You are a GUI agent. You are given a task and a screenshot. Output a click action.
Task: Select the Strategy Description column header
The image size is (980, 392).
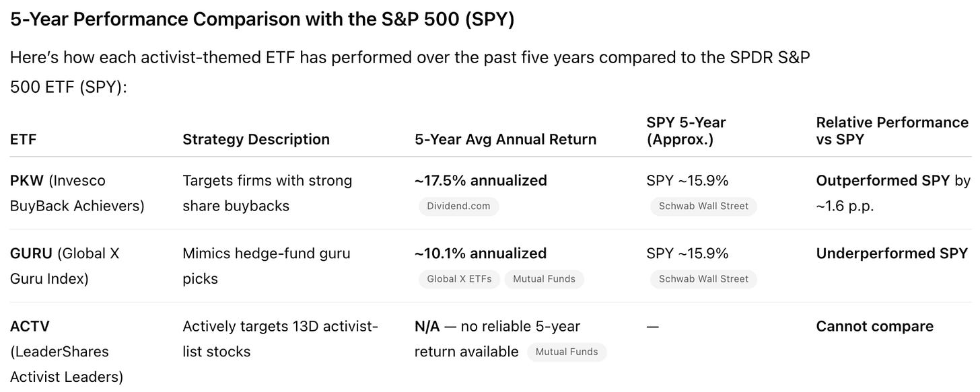[256, 139]
